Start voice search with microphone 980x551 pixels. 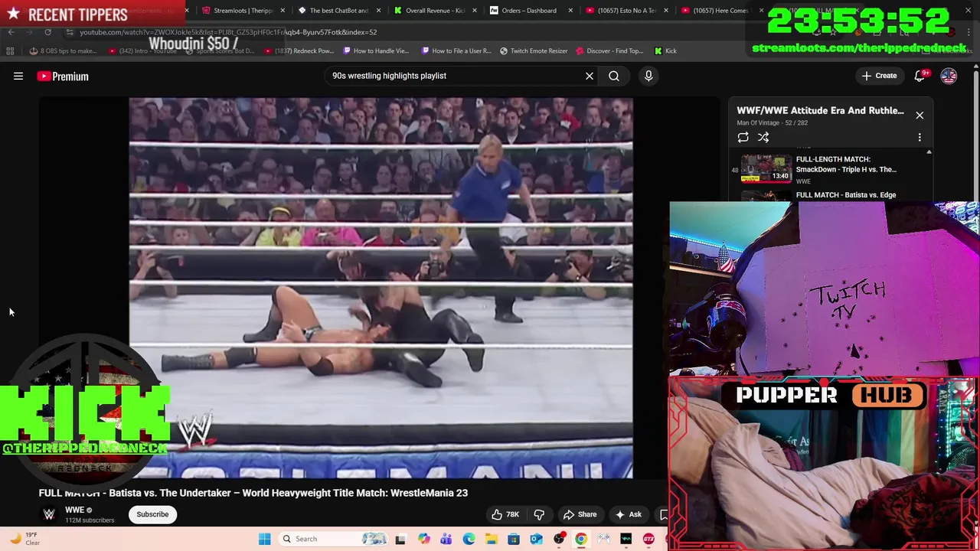tap(648, 76)
